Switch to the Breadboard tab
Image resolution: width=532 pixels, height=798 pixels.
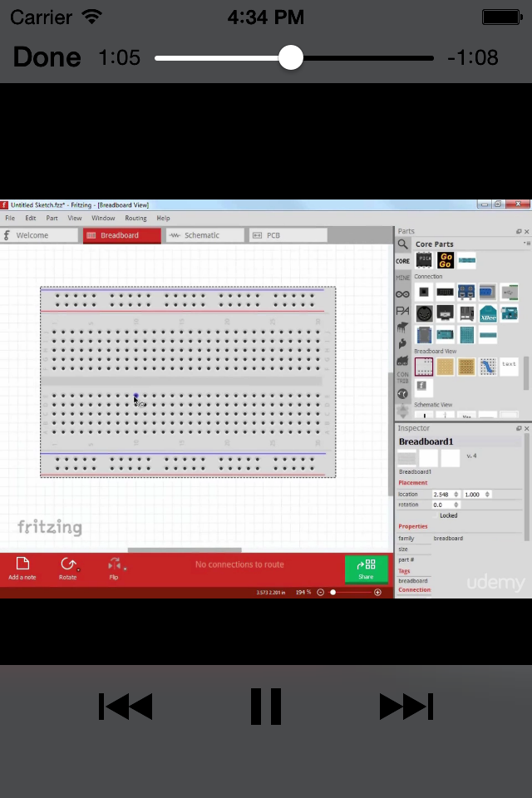[x=122, y=235]
